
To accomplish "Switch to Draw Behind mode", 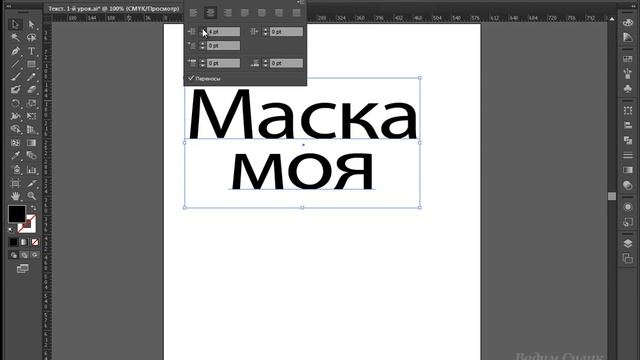I will pos(24,255).
